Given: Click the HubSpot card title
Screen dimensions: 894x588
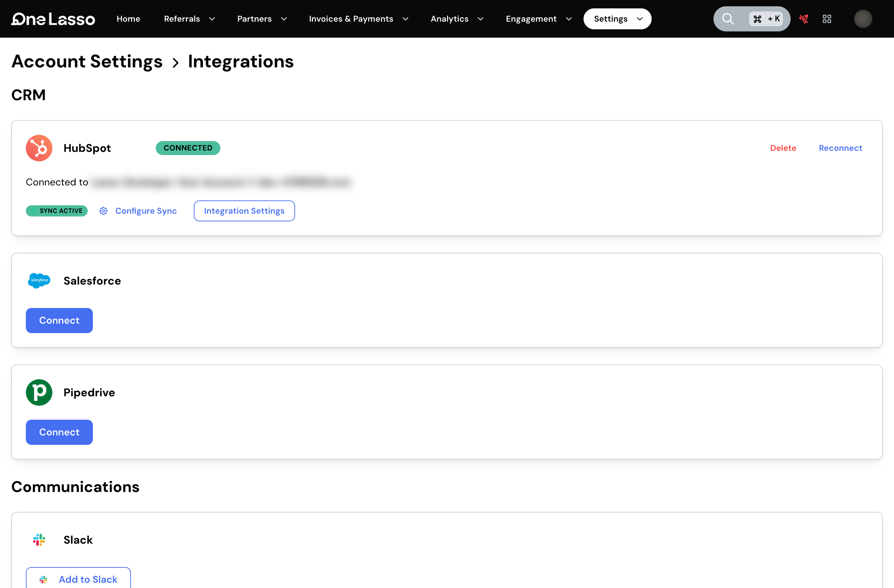Looking at the screenshot, I should click(x=87, y=148).
